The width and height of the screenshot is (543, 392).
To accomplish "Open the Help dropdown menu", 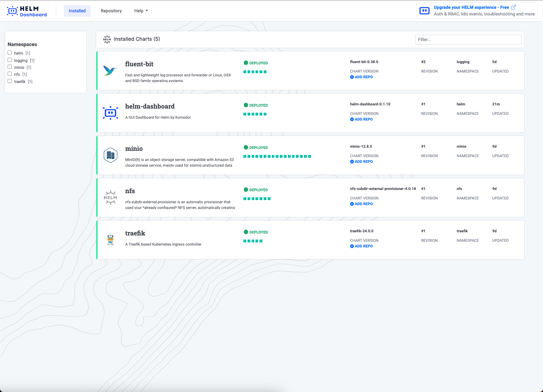I will coord(141,11).
